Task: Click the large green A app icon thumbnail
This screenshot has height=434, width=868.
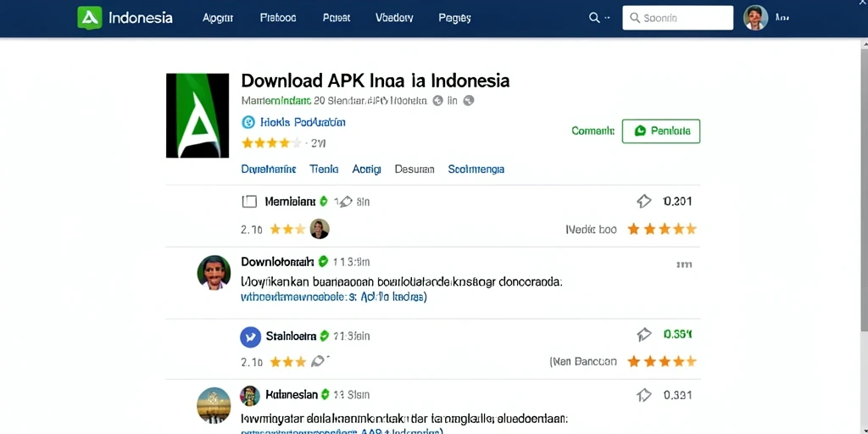Action: (198, 115)
